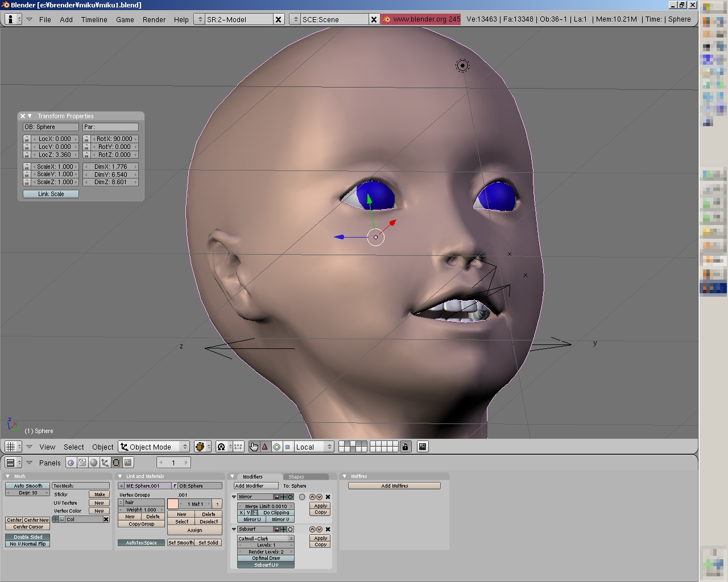Open the Script context icon in Panels
This screenshot has width=728, height=582.
[x=82, y=463]
